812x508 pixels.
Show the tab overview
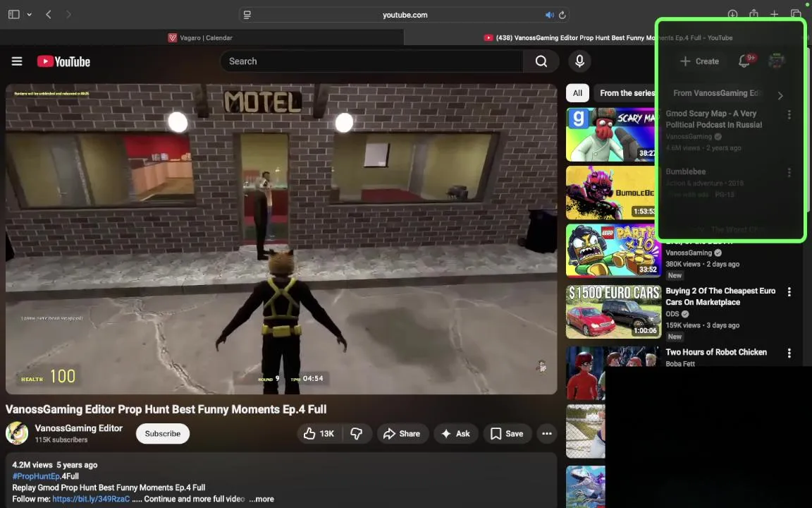[796, 15]
